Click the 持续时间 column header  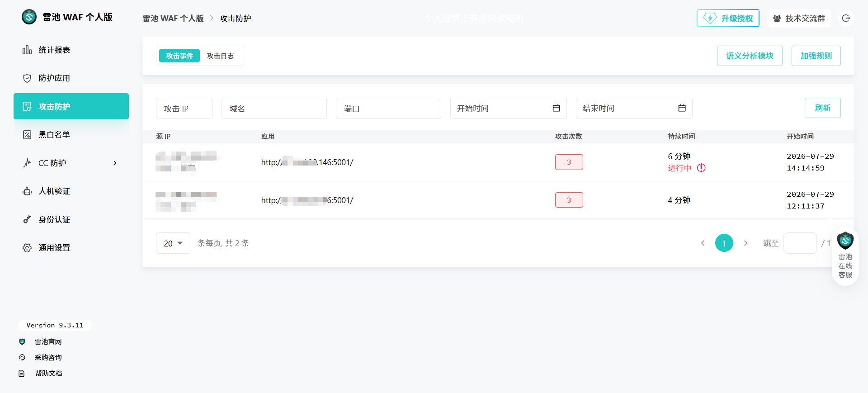(682, 136)
